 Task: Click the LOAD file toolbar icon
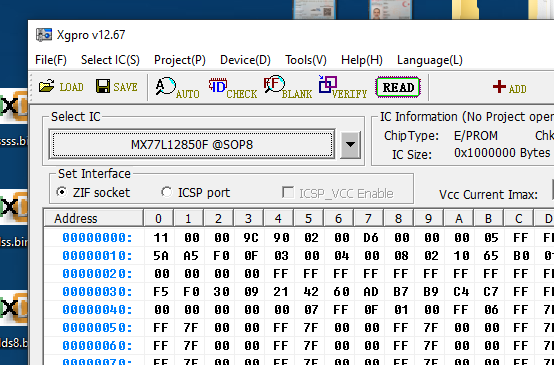(x=61, y=86)
